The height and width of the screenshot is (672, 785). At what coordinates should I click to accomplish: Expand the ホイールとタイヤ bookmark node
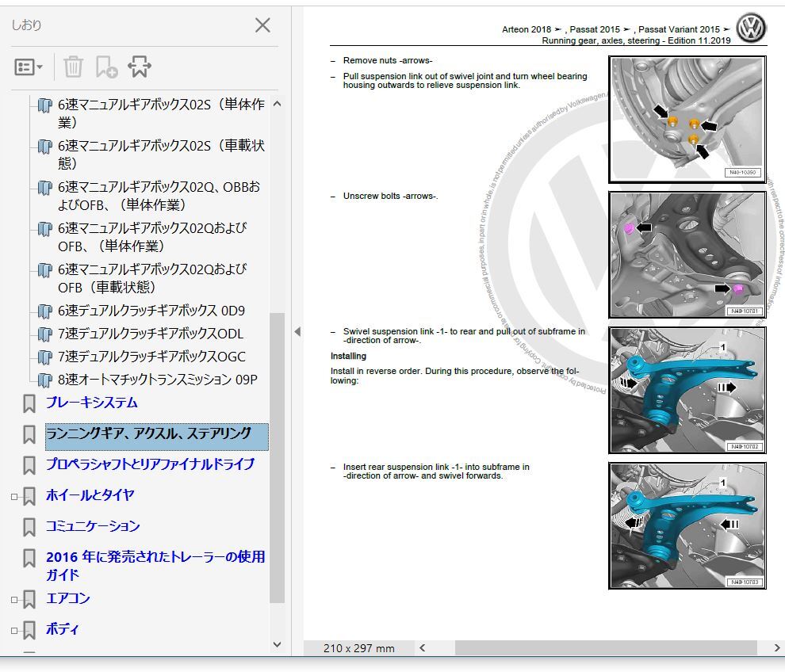click(14, 497)
